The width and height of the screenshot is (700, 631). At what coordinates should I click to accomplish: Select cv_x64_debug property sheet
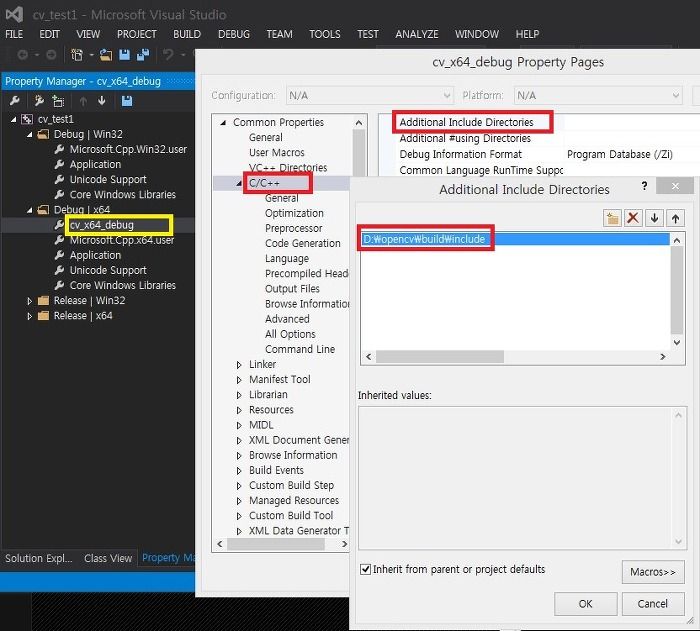pyautogui.click(x=102, y=225)
